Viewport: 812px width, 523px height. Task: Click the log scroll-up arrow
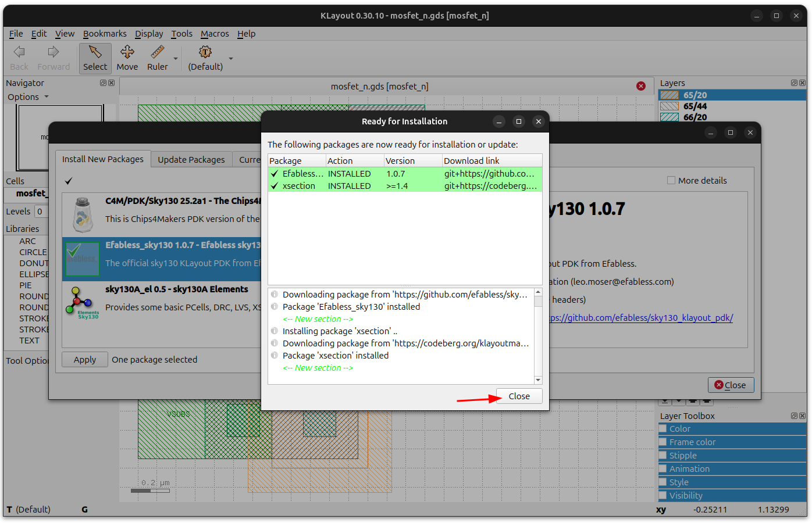pyautogui.click(x=538, y=292)
